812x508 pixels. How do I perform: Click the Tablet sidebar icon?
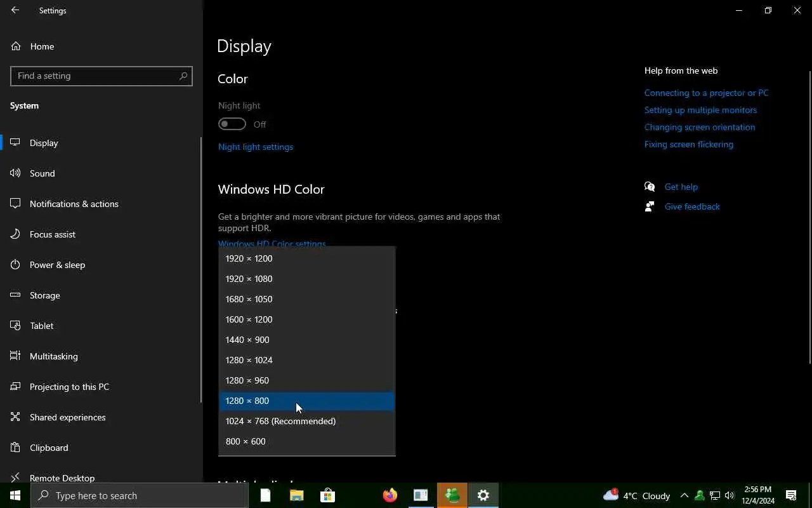pyautogui.click(x=15, y=326)
